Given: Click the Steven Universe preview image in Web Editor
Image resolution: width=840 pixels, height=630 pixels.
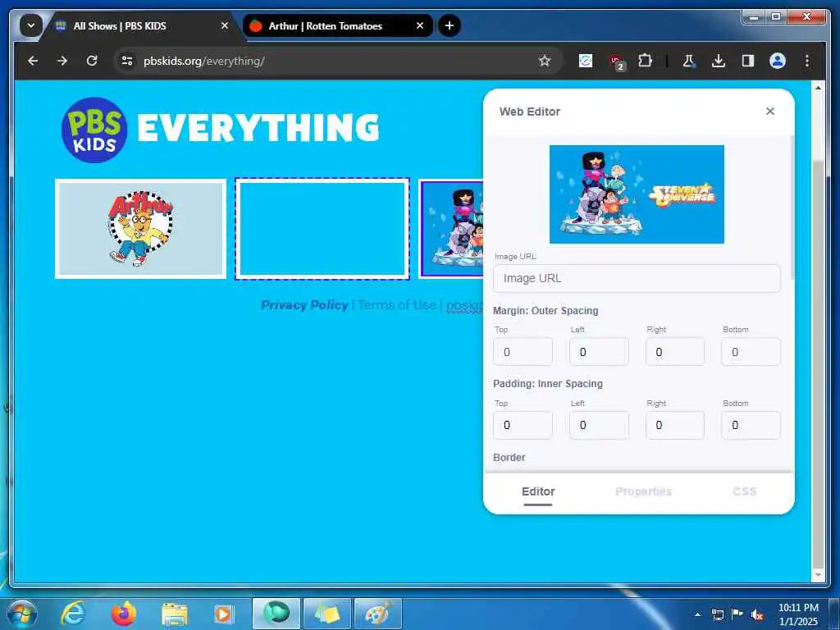Looking at the screenshot, I should (x=637, y=194).
